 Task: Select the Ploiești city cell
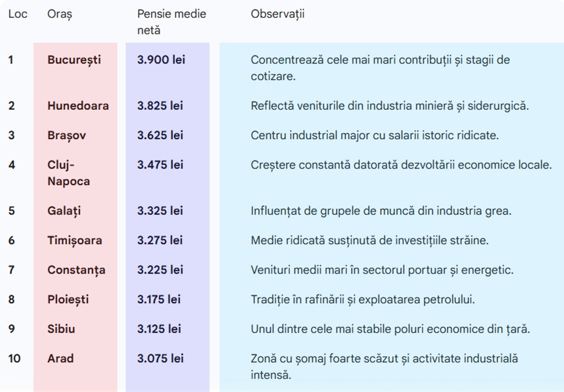point(68,300)
